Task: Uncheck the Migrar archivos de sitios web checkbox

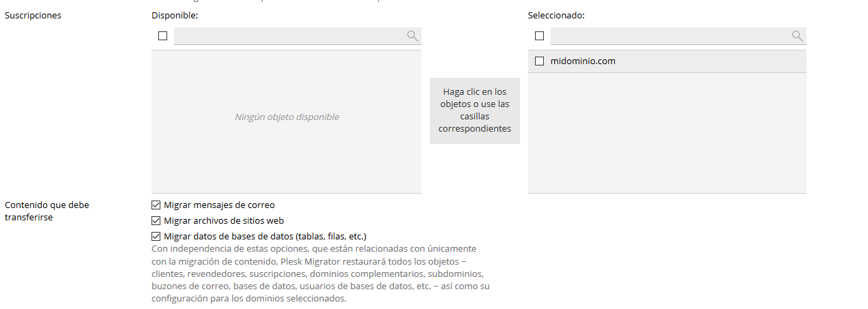Action: 156,220
